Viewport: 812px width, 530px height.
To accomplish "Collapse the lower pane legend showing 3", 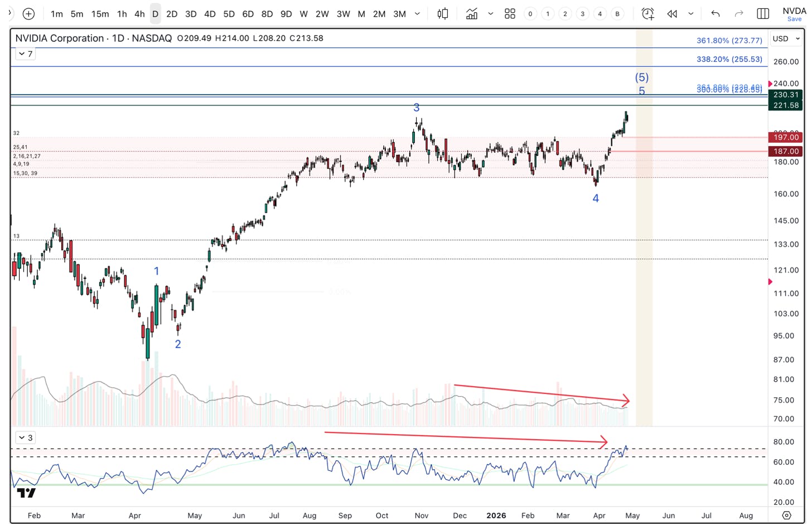I will pos(26,438).
